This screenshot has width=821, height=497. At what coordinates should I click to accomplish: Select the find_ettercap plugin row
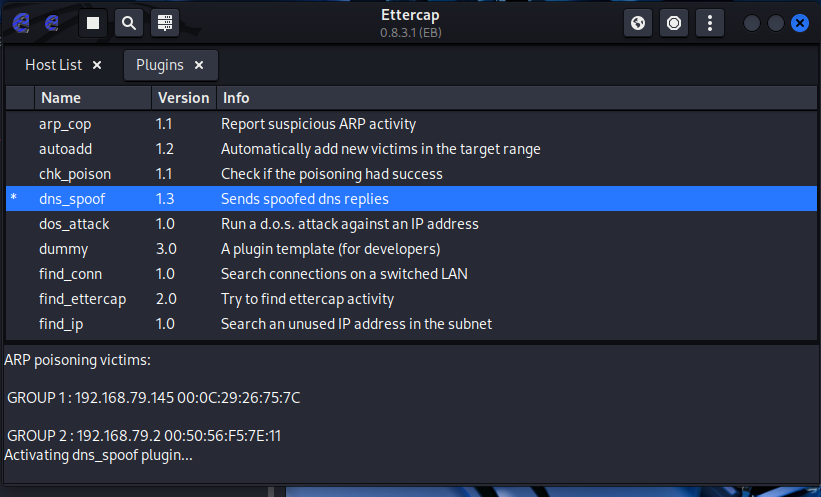coord(82,299)
